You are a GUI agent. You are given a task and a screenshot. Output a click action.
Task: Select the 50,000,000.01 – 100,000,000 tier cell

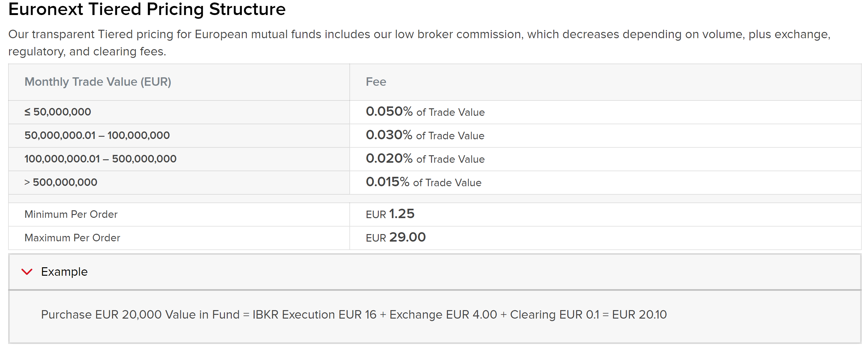97,136
